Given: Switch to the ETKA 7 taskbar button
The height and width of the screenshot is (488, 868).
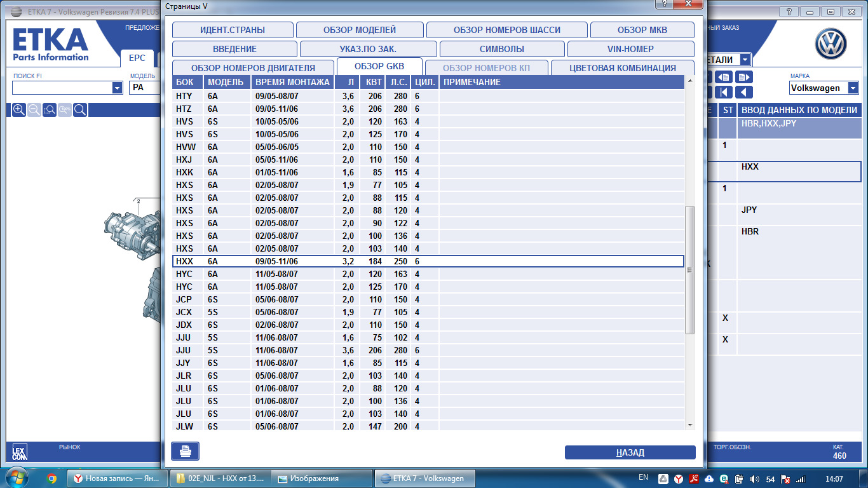Looking at the screenshot, I should point(426,478).
